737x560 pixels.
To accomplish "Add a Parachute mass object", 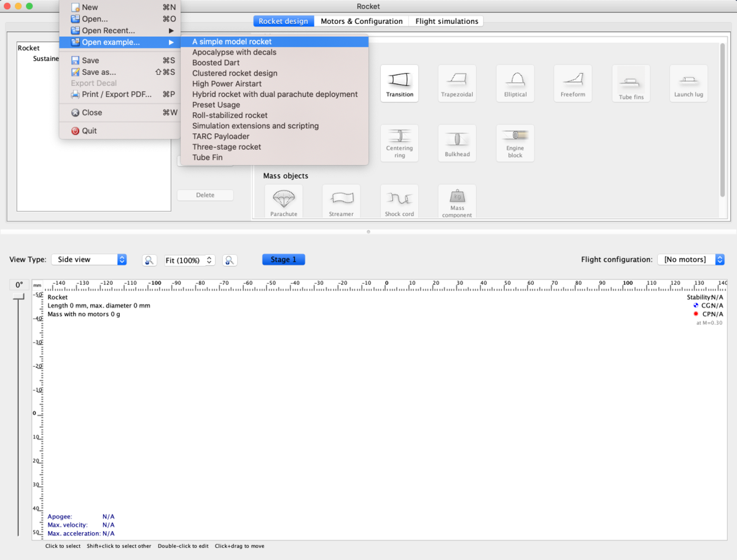I will [x=283, y=202].
